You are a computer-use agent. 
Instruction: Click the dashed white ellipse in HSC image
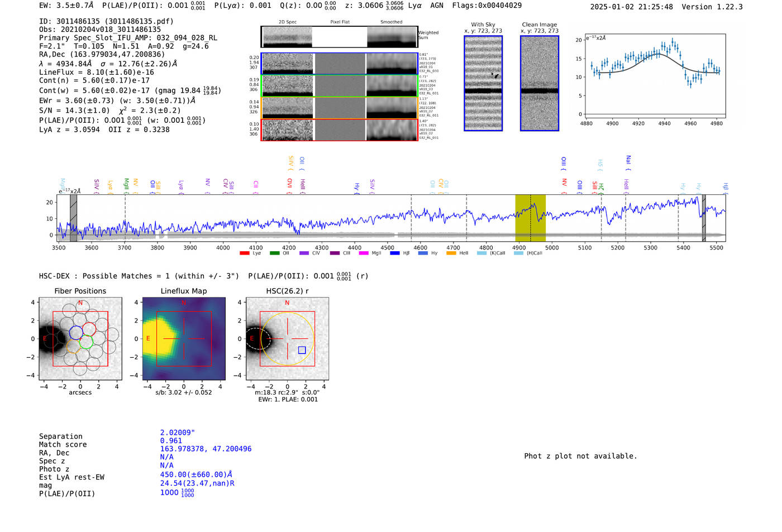point(256,338)
